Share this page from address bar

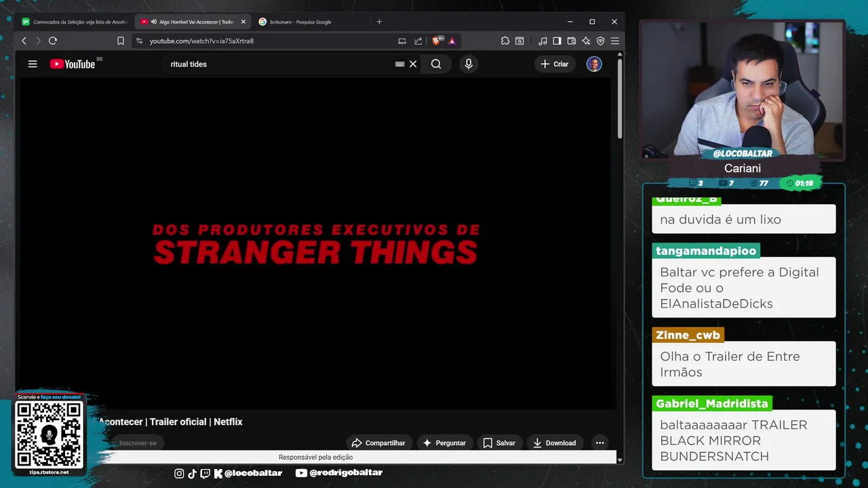click(x=418, y=41)
